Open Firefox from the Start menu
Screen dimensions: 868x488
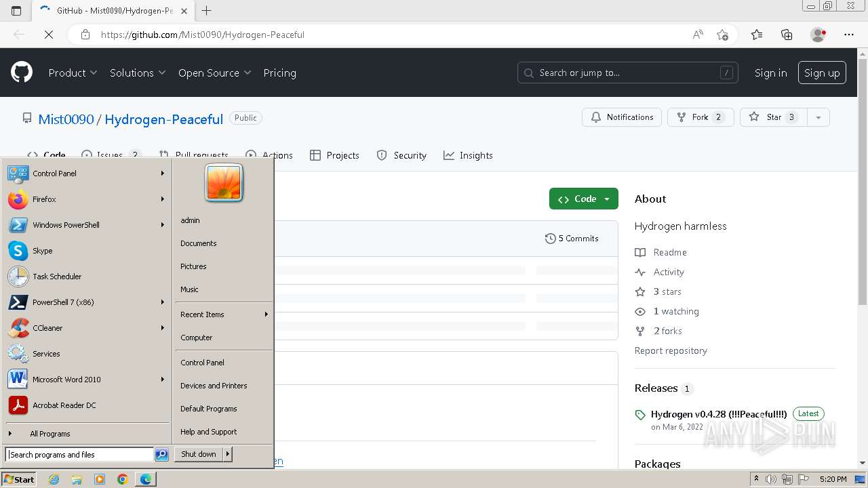86,199
